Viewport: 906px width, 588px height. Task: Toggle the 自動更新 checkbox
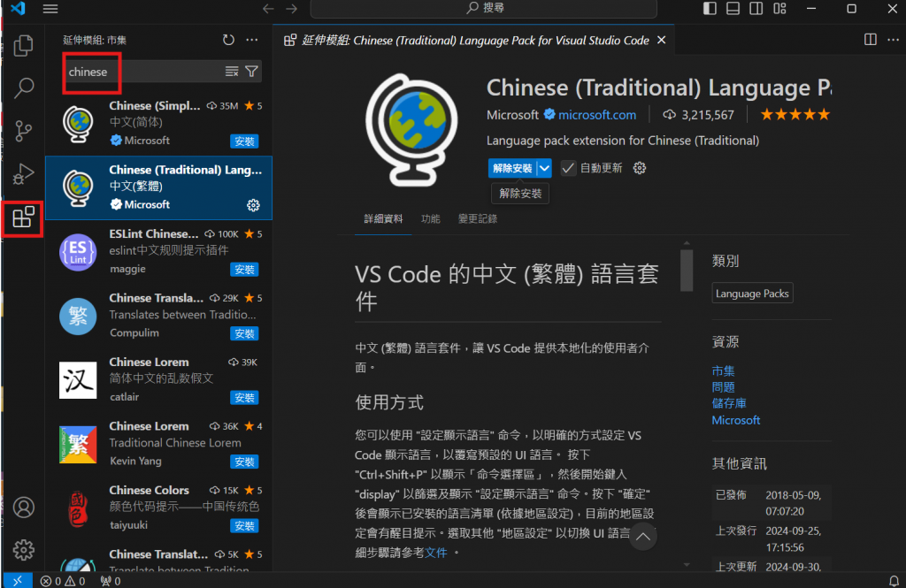(x=568, y=168)
